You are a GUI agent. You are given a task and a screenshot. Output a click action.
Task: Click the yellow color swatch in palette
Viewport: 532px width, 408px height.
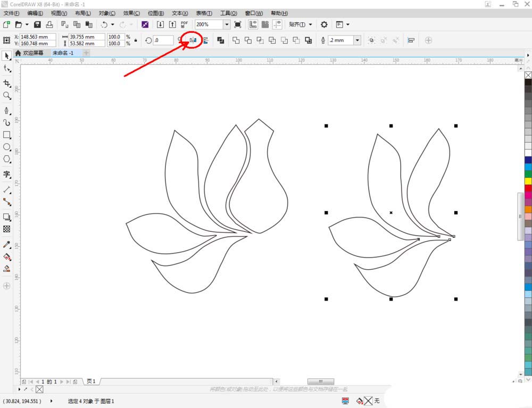528,181
